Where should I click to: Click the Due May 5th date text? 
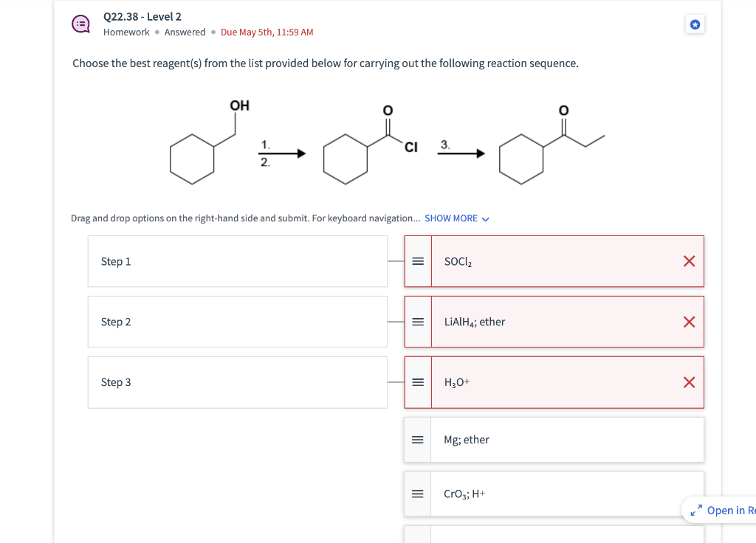pyautogui.click(x=267, y=32)
